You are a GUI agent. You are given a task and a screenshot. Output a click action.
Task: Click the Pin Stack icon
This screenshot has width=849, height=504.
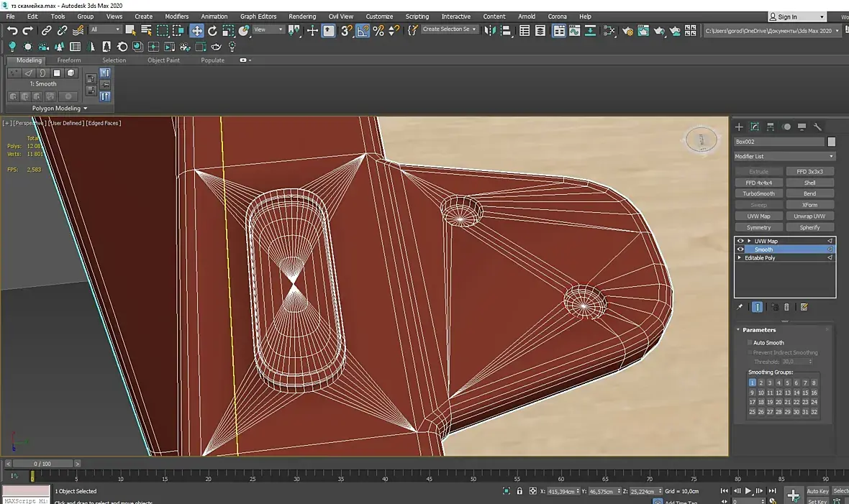(740, 307)
